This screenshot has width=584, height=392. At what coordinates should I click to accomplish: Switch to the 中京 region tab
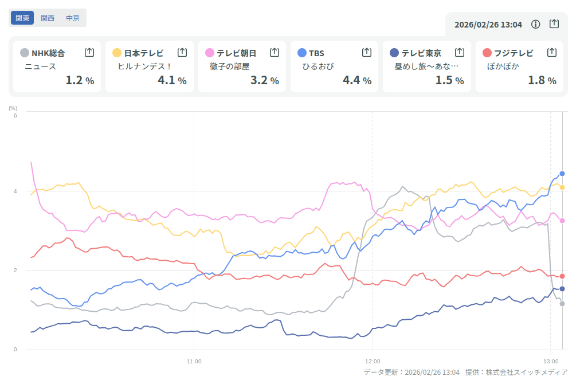[x=73, y=18]
